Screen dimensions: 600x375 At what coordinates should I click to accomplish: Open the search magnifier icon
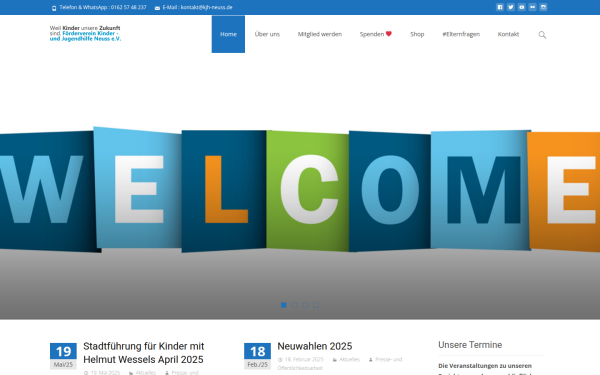point(542,35)
